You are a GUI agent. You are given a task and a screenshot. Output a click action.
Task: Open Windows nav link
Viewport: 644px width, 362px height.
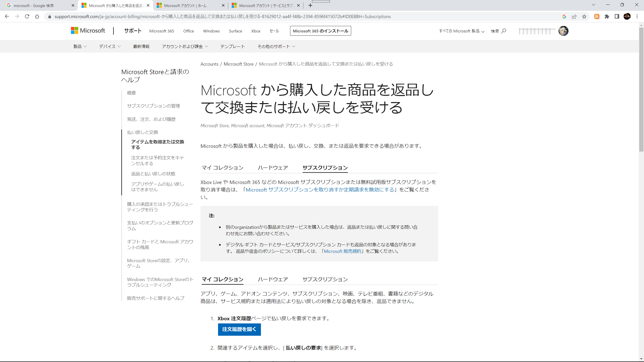[211, 31]
